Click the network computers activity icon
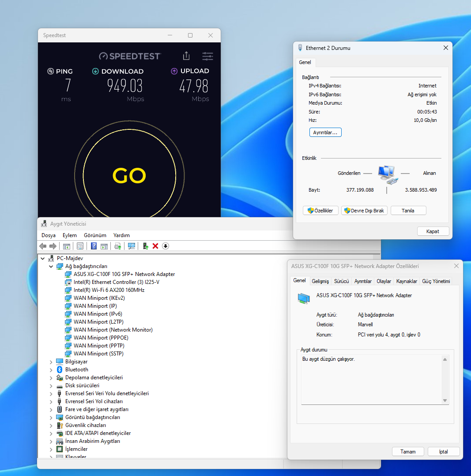 (388, 175)
